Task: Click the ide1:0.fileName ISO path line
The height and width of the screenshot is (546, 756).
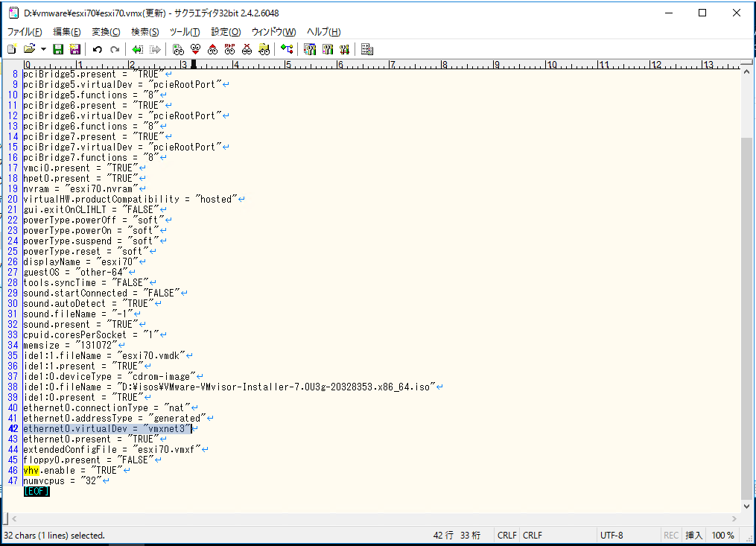Action: click(x=229, y=387)
